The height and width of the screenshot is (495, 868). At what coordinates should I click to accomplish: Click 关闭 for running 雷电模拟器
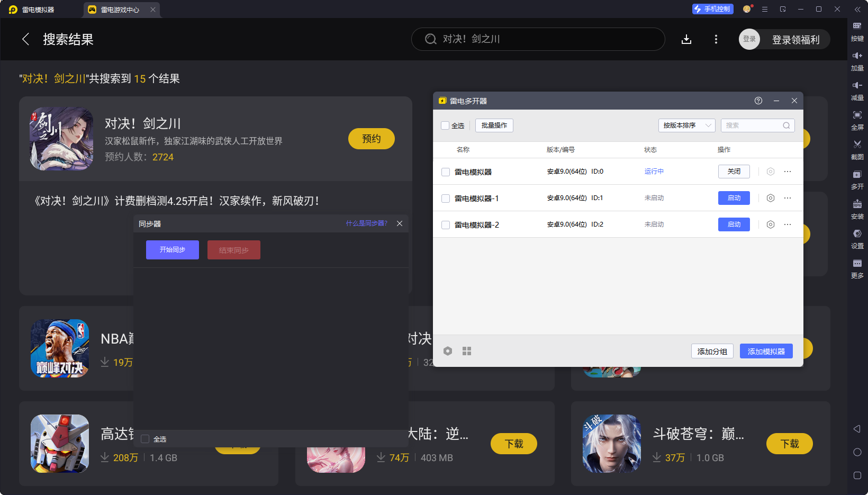click(x=734, y=172)
